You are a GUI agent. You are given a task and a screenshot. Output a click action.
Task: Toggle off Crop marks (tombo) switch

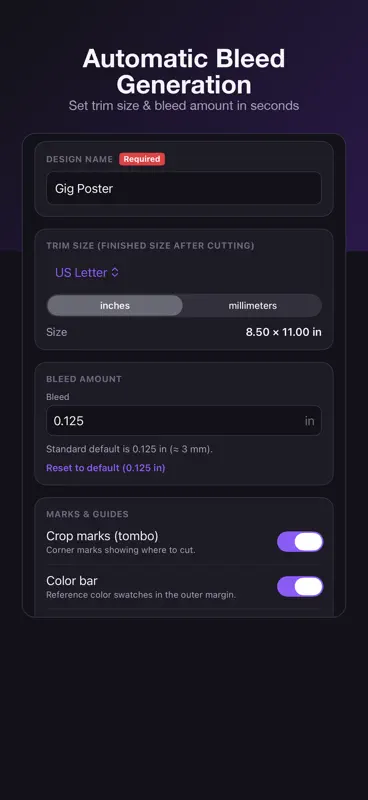(300, 542)
